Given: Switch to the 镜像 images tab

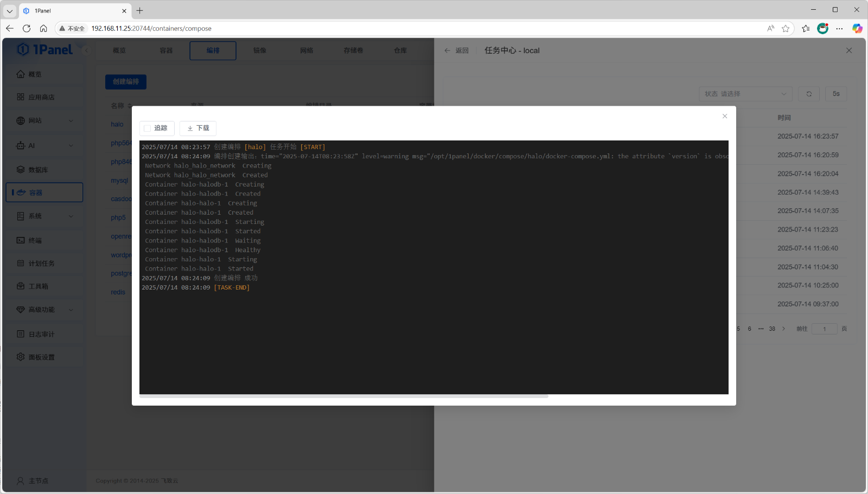Looking at the screenshot, I should pos(259,50).
